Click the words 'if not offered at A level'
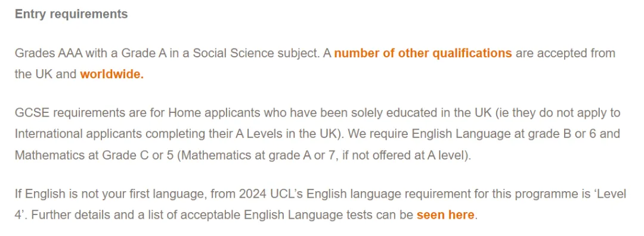The height and width of the screenshot is (236, 644). pyautogui.click(x=402, y=156)
